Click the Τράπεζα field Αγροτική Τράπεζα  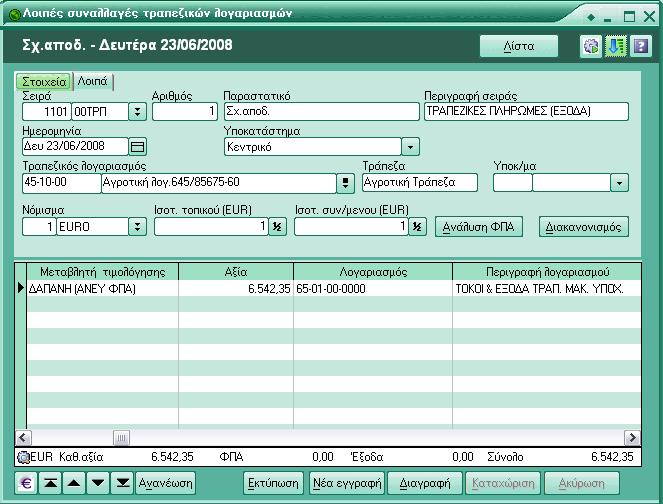pos(420,183)
